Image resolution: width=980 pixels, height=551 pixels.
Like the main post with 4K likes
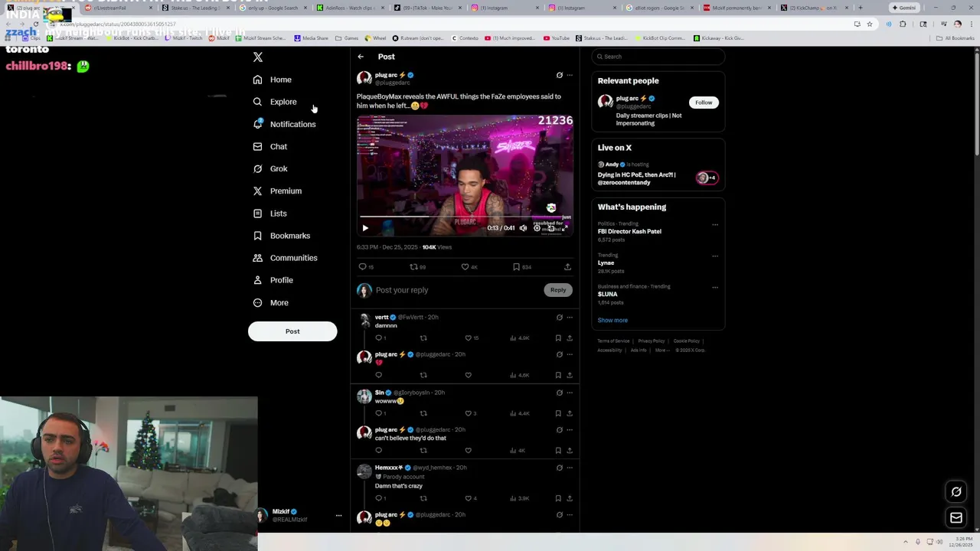465,267
